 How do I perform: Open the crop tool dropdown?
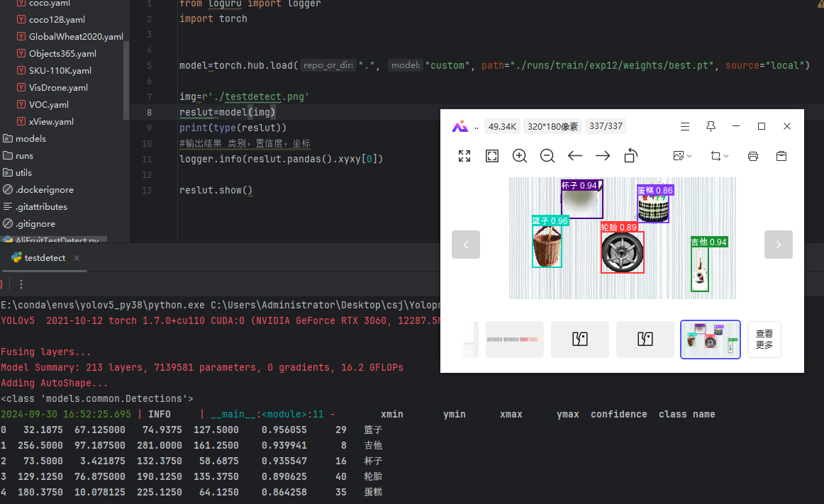(x=720, y=156)
